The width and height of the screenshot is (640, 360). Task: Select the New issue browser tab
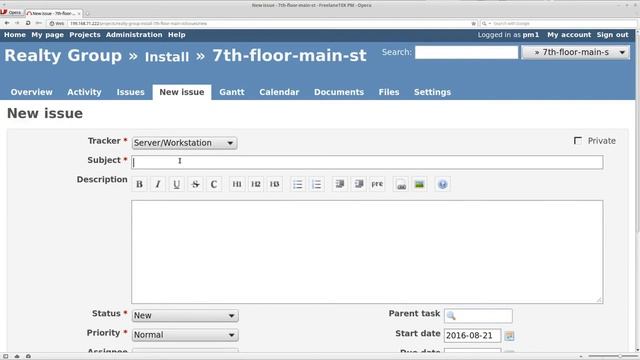click(53, 13)
